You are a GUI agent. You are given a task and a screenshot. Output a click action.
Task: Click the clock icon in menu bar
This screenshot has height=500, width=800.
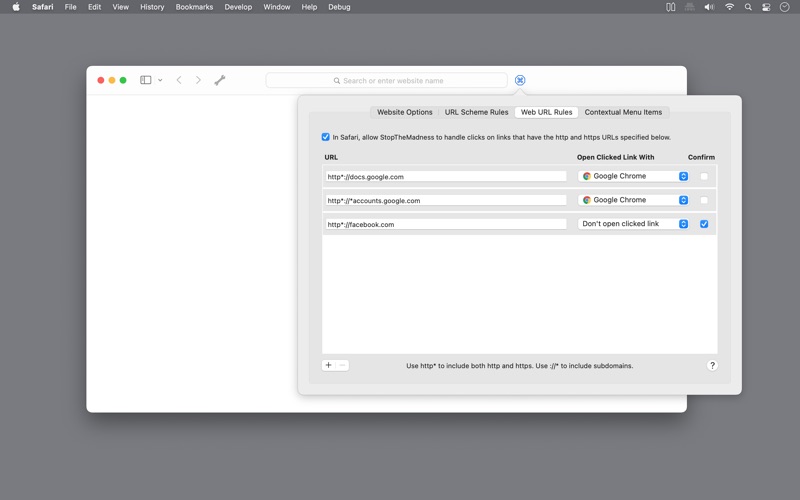(785, 7)
